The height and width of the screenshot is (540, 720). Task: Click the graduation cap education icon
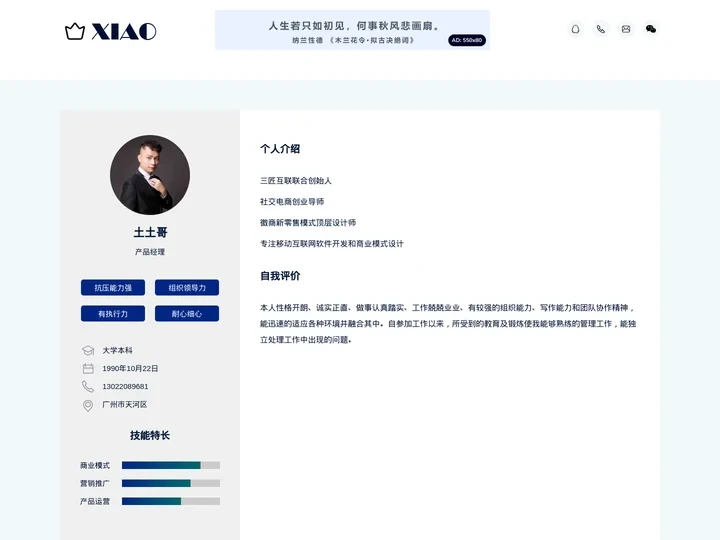point(88,350)
